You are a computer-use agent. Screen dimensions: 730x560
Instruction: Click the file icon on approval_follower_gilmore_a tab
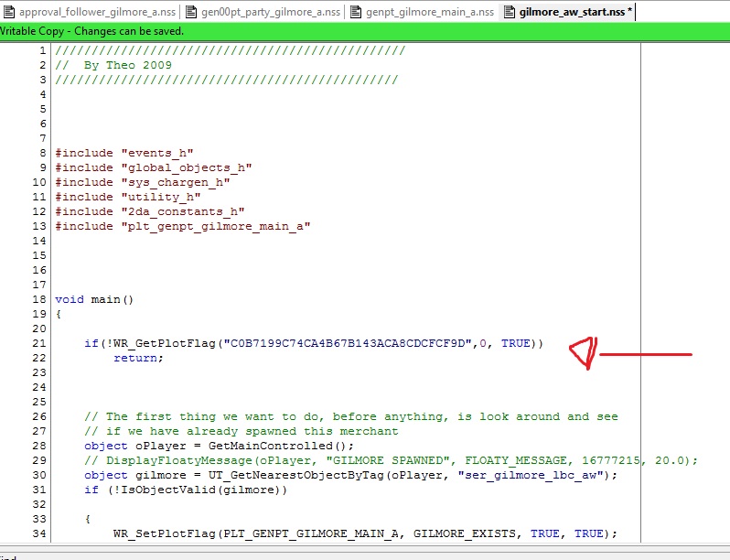[x=9, y=12]
